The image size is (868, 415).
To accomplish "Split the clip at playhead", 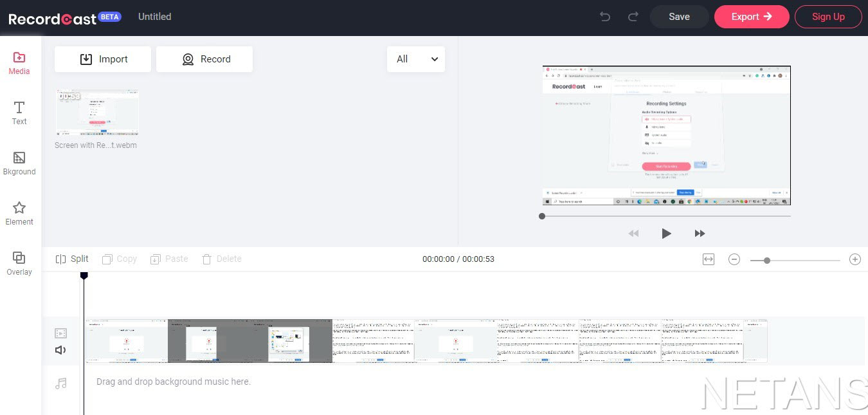I will click(x=72, y=259).
